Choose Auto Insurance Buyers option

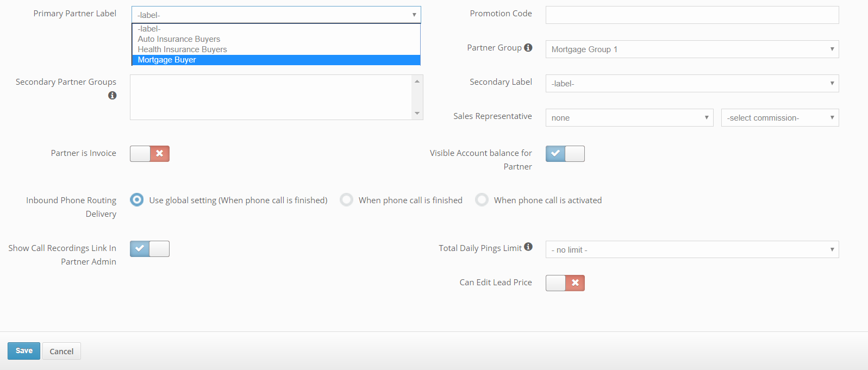pyautogui.click(x=179, y=39)
